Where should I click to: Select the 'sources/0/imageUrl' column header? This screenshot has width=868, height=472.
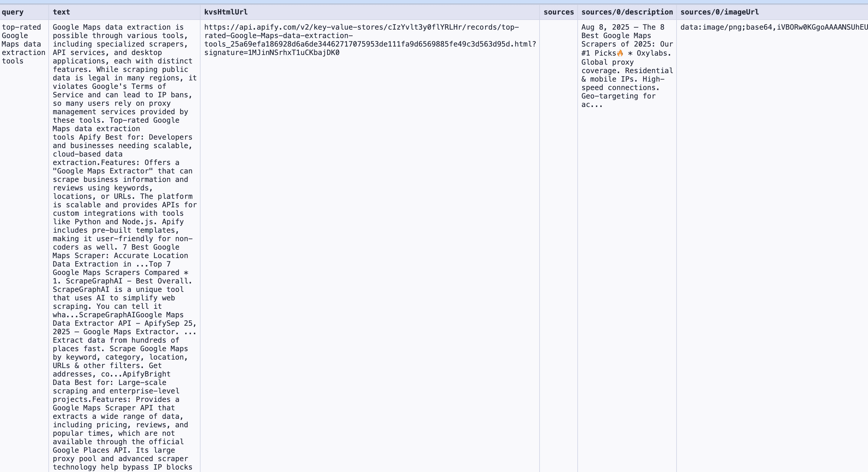720,12
